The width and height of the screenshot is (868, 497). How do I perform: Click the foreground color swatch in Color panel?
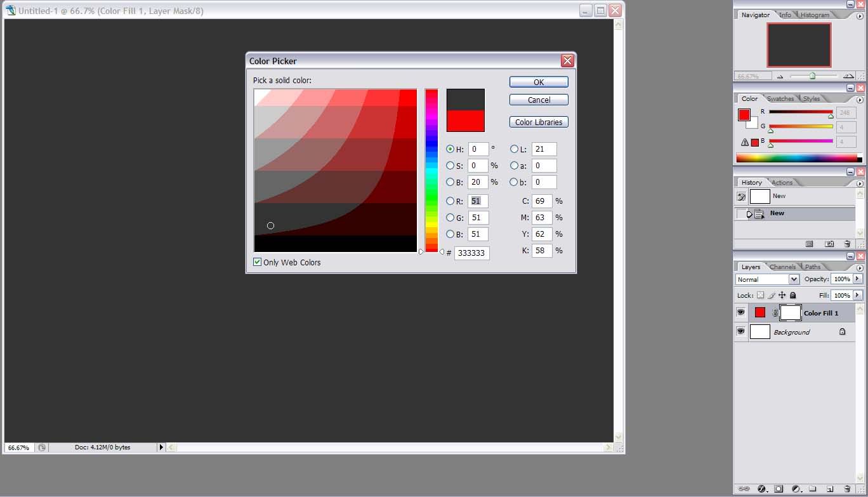(744, 115)
